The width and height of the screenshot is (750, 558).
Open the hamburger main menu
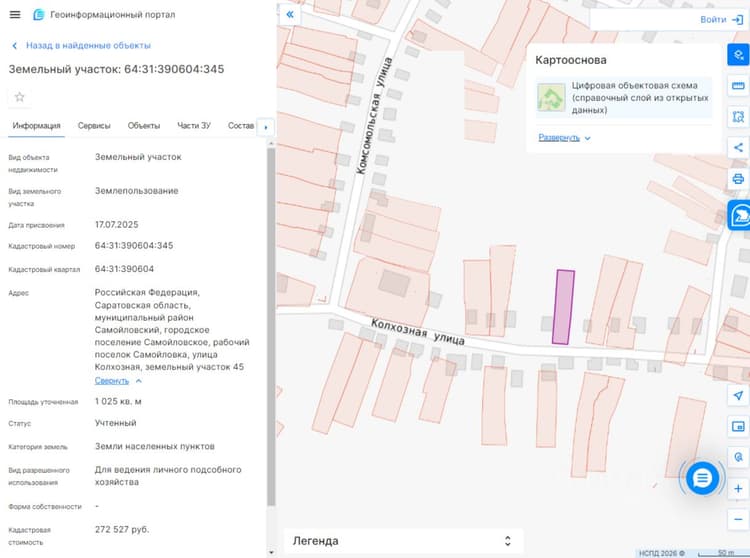[x=15, y=14]
